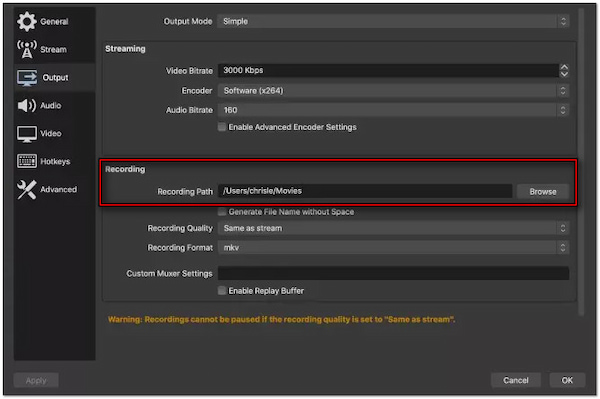This screenshot has height=399, width=600.
Task: Open Audio settings speaker icon
Action: [x=26, y=105]
